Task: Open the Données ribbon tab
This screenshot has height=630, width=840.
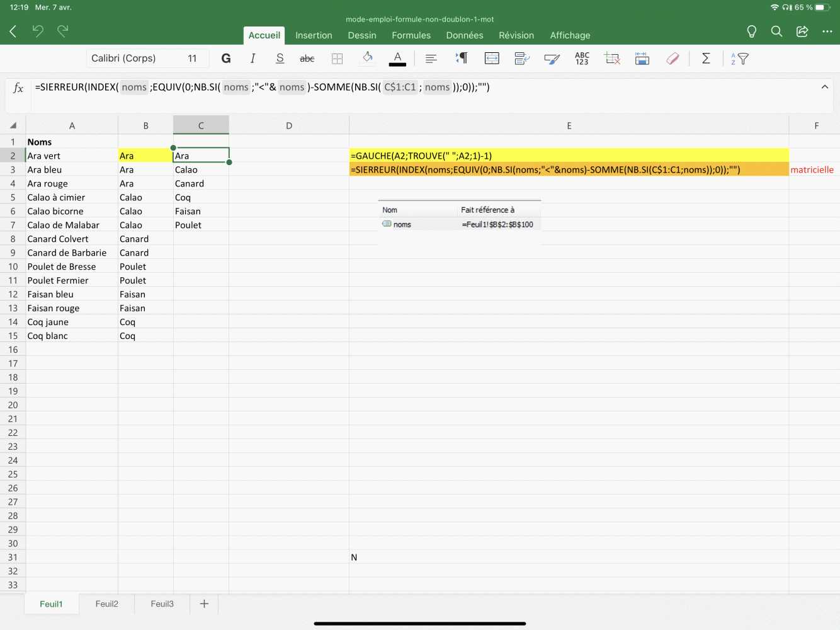Action: pos(465,35)
